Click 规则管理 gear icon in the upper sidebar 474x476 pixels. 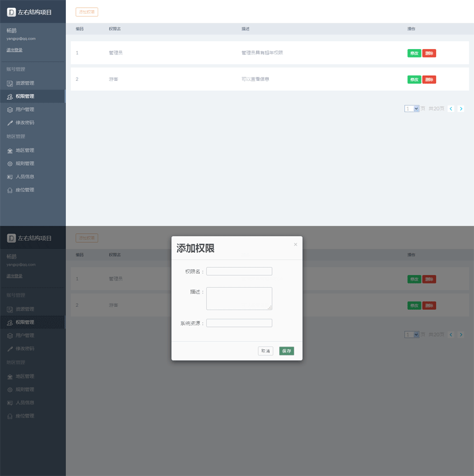9,164
